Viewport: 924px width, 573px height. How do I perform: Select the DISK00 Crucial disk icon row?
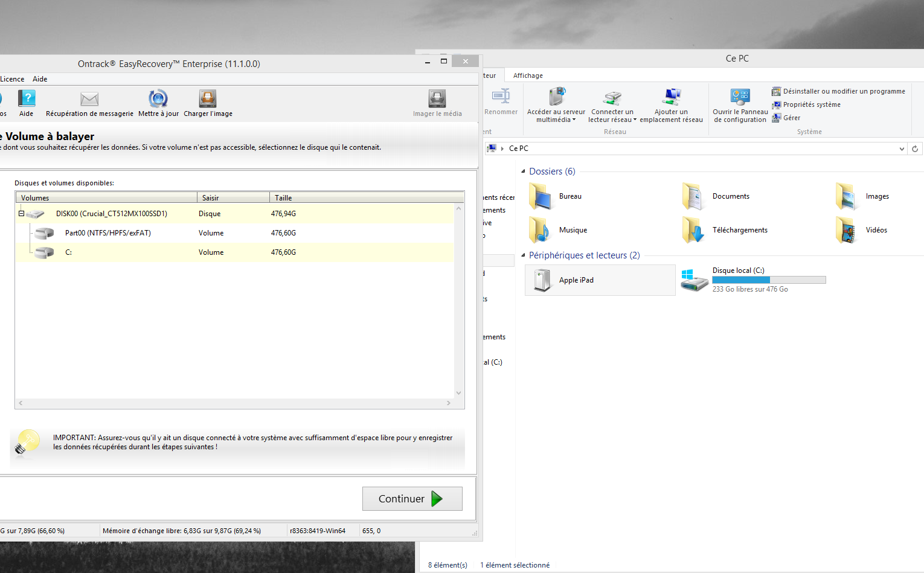tap(235, 214)
